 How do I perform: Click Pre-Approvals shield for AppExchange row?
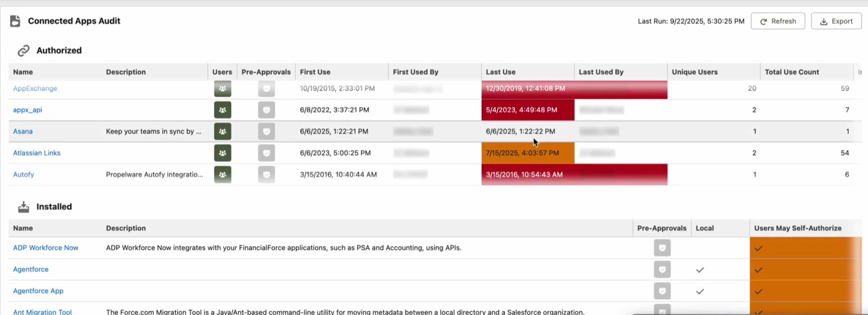(x=266, y=88)
